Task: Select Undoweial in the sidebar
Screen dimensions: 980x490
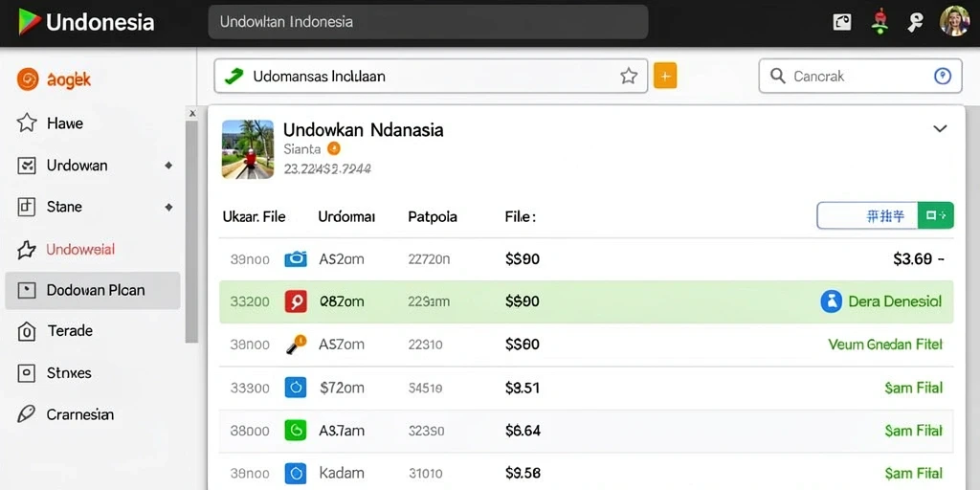Action: pyautogui.click(x=80, y=250)
